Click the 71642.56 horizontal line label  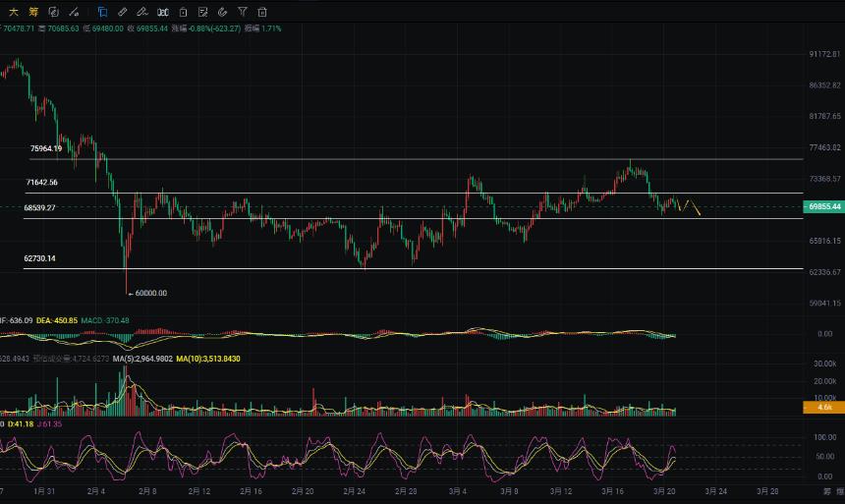tap(41, 182)
